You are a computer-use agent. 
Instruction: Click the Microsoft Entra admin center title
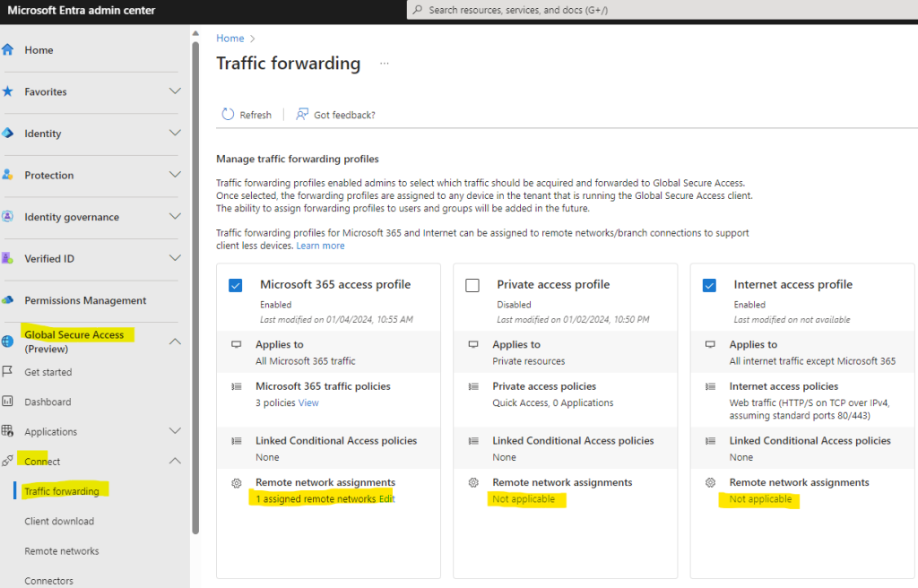(82, 10)
